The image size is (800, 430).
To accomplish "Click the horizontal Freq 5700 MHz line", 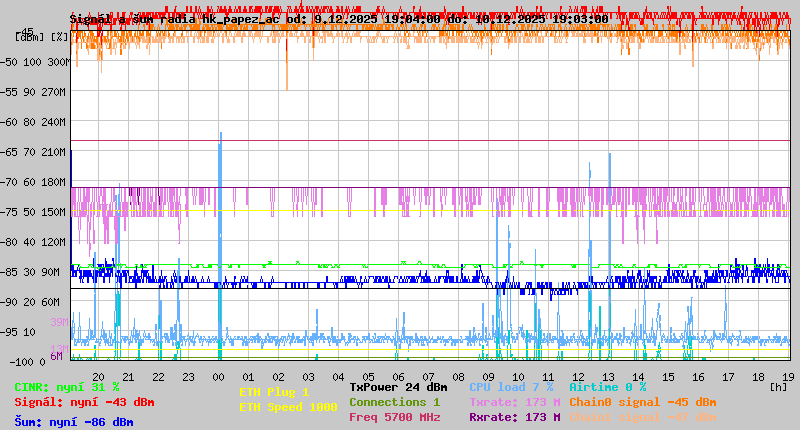I will pos(430,140).
